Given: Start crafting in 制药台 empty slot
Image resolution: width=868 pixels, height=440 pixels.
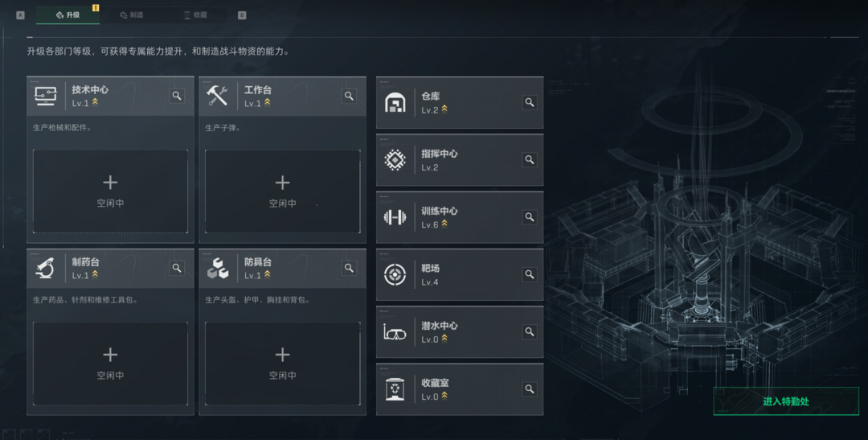Looking at the screenshot, I should click(x=110, y=364).
